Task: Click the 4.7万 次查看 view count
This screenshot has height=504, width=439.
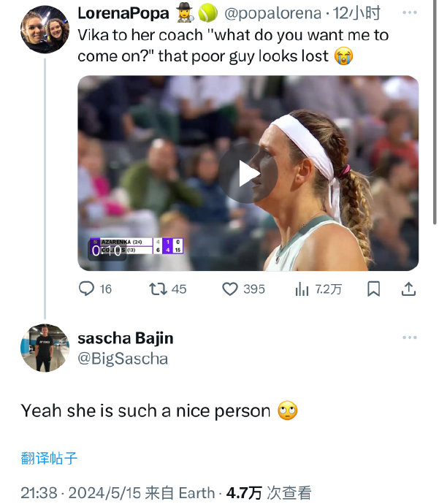Action: tap(269, 493)
